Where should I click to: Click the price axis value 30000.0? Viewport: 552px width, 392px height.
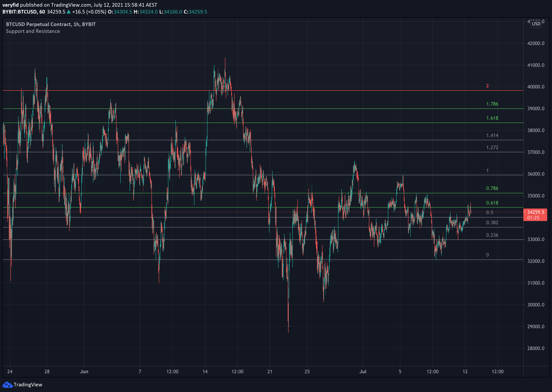point(536,305)
